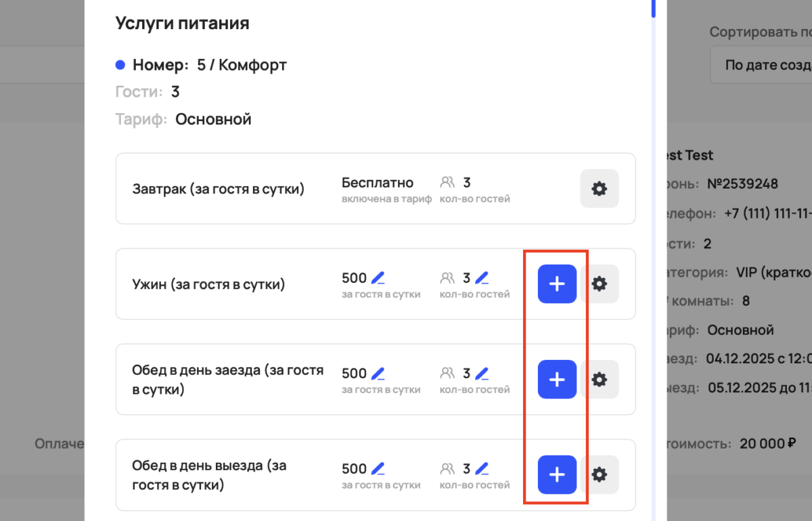This screenshot has height=521, width=812.
Task: Add Ужин using the plus button
Action: pos(556,284)
